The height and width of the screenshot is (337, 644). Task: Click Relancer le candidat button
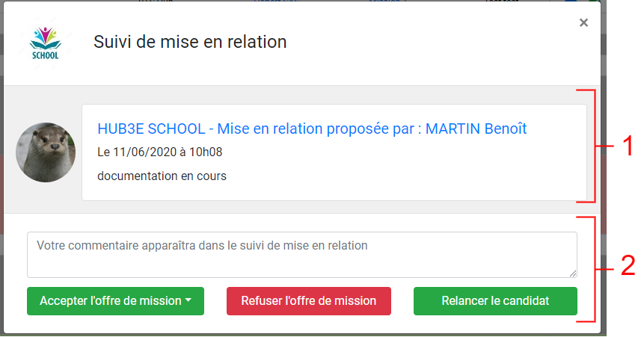pyautogui.click(x=495, y=301)
